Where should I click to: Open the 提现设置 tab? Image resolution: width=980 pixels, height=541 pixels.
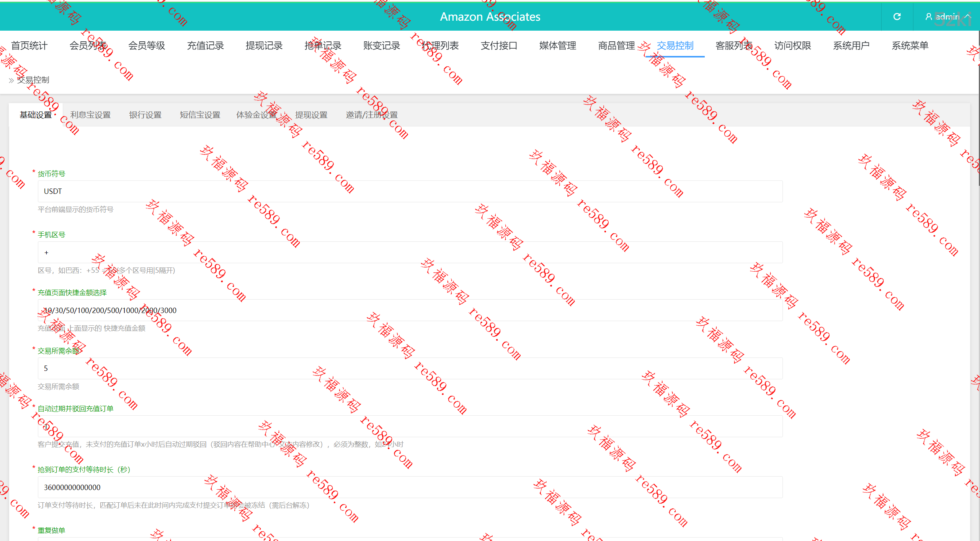(x=311, y=115)
